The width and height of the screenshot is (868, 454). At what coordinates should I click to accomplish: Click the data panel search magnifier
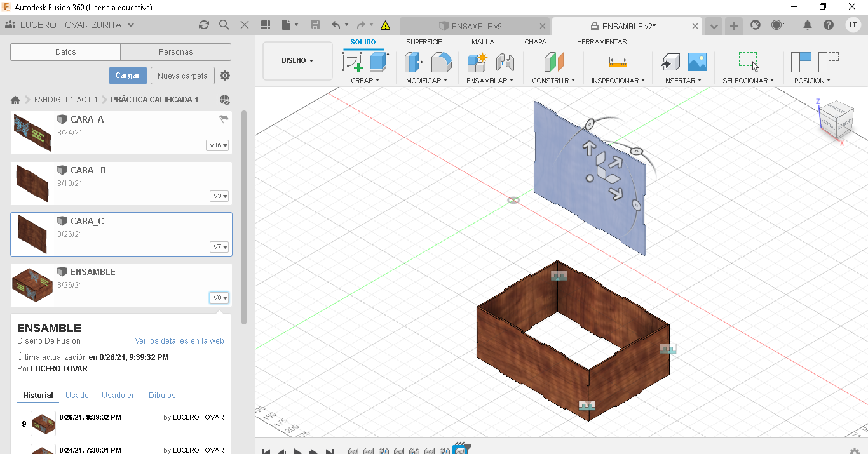[x=224, y=25]
